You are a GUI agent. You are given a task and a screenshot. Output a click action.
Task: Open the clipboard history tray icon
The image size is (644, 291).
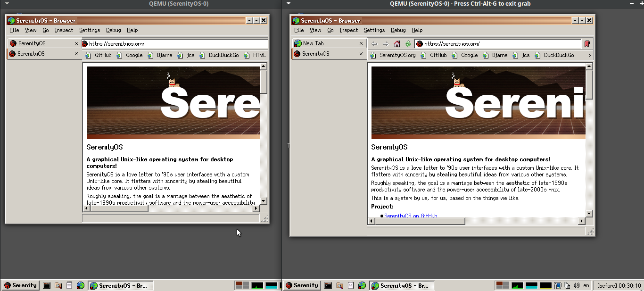tap(567, 285)
